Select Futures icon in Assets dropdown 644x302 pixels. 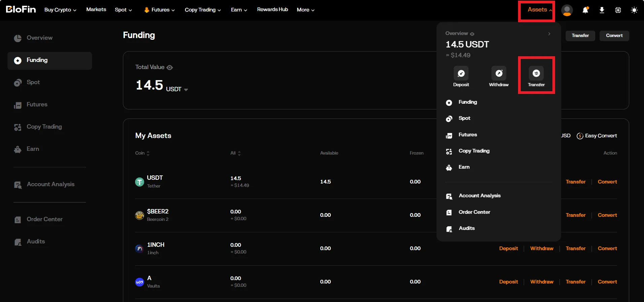coord(449,135)
